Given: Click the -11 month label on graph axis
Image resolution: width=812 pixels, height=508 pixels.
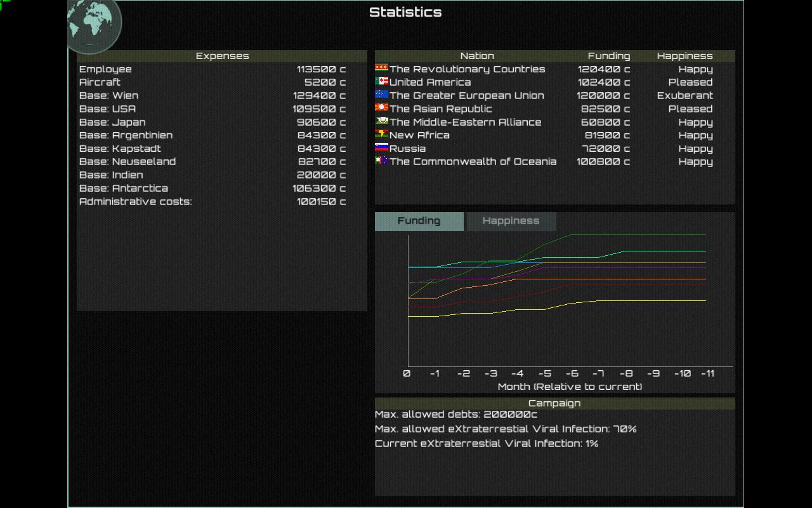Looking at the screenshot, I should [x=707, y=373].
